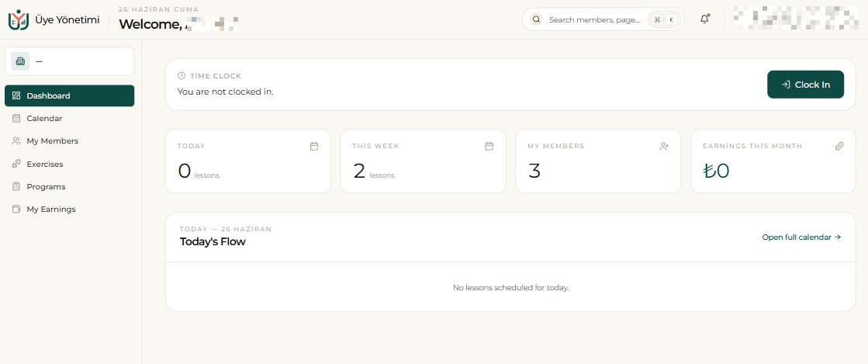Click the "Today's Flow" heading

213,241
